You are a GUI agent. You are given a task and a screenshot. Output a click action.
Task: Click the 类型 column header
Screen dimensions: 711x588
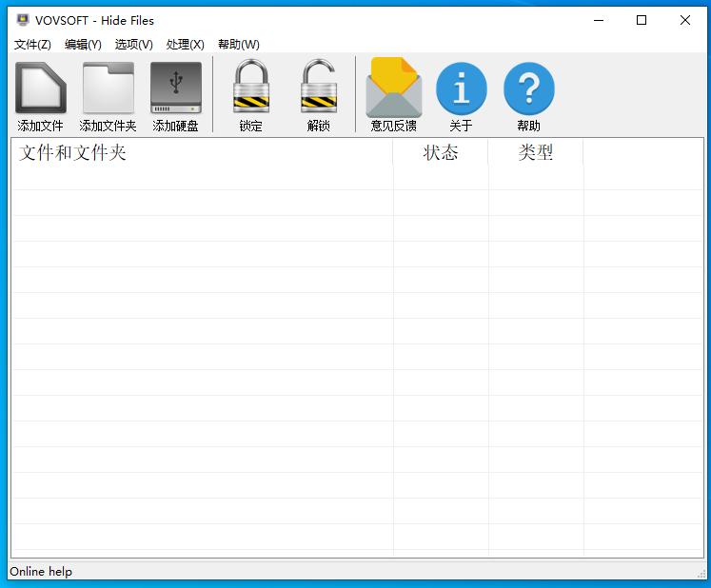536,152
